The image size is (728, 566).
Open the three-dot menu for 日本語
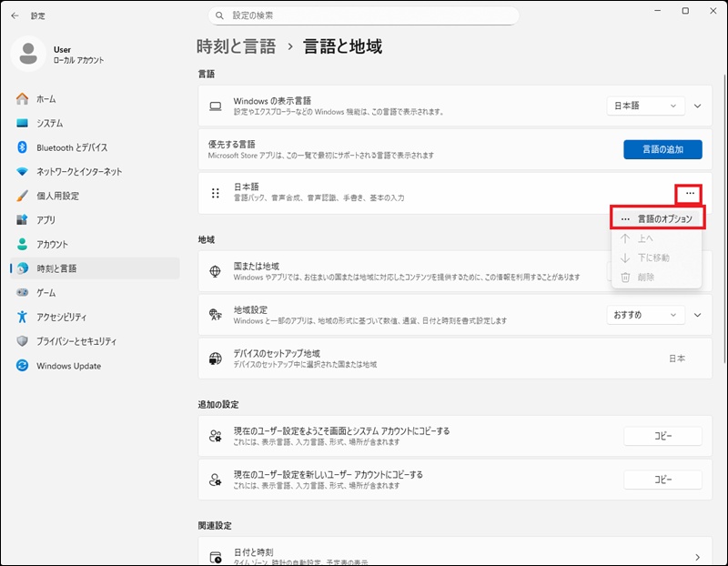point(690,193)
